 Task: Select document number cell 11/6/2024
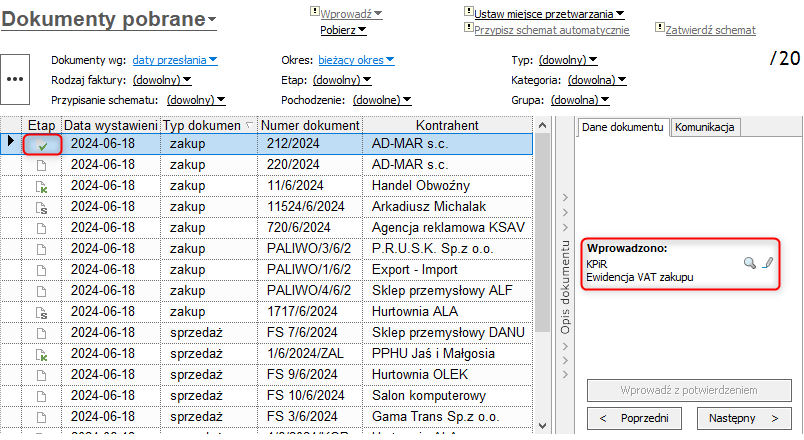point(310,186)
